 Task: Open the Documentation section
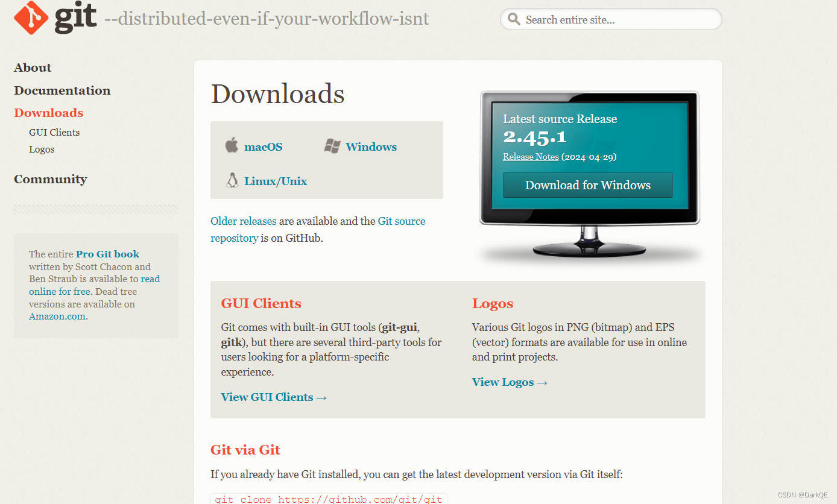[62, 90]
